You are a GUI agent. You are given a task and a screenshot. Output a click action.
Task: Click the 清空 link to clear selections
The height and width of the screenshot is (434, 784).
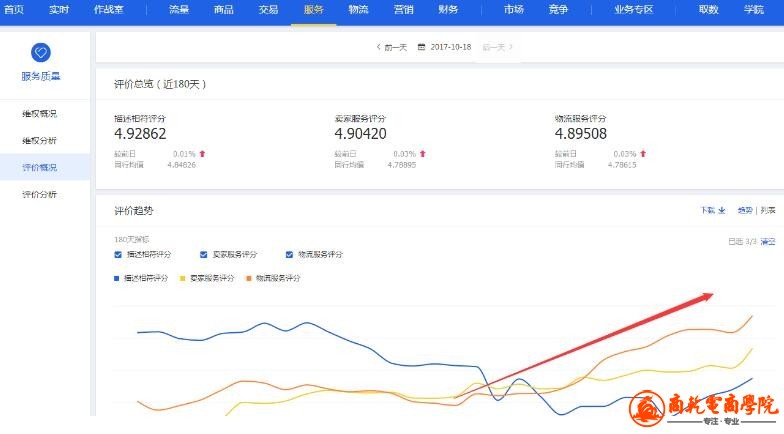tap(767, 241)
